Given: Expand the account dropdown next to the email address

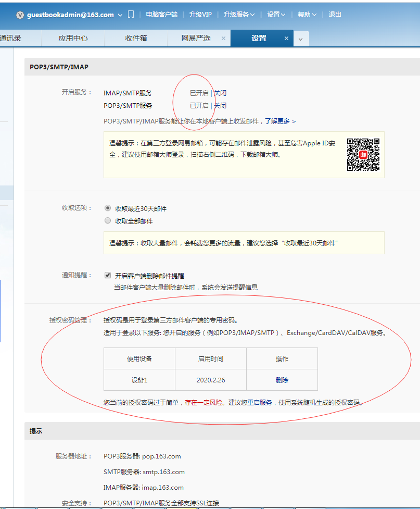Looking at the screenshot, I should click(120, 15).
